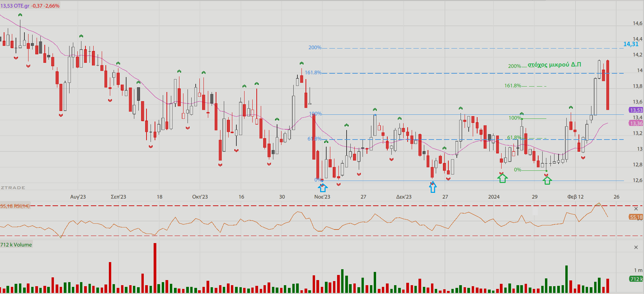Click the green 200% Fibonacci label
The height and width of the screenshot is (294, 644).
tap(514, 66)
